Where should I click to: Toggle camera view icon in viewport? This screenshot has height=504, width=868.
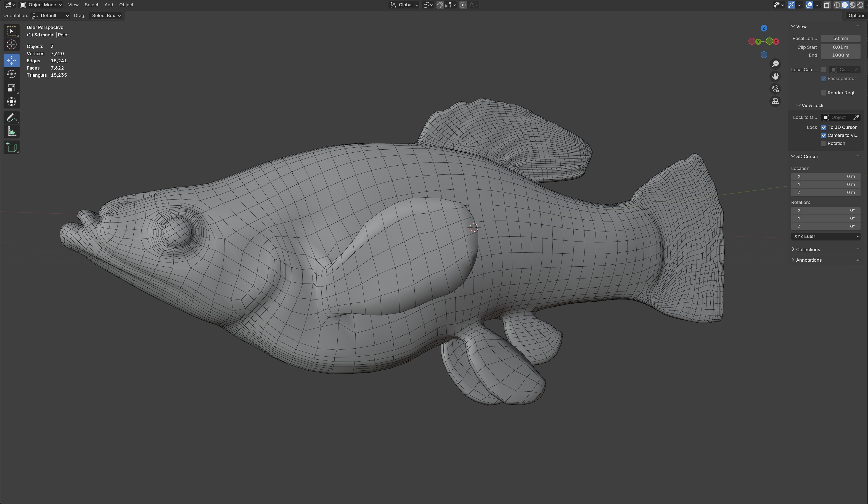click(x=775, y=89)
